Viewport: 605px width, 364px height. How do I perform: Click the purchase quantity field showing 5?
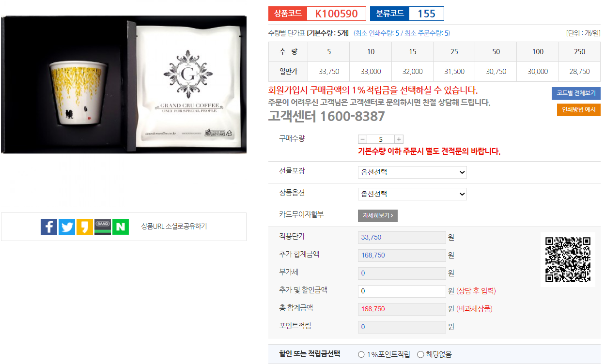pos(381,139)
